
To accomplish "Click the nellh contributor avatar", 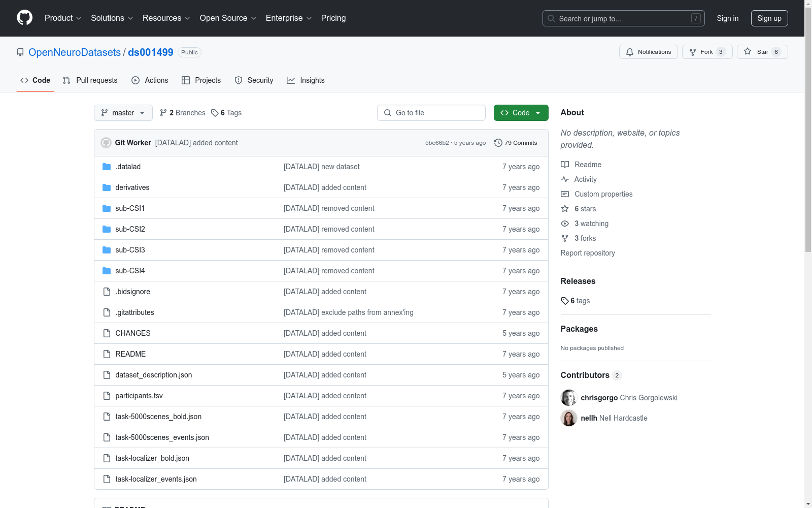I will tap(569, 418).
